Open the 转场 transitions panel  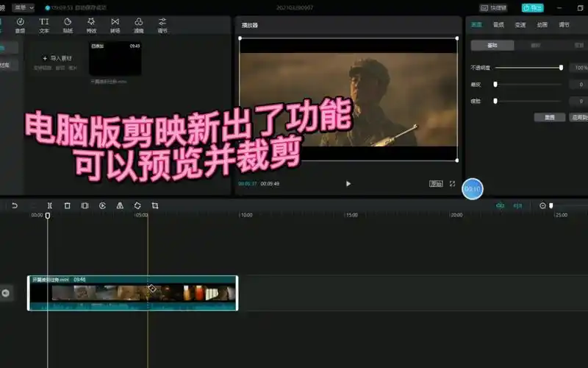(x=115, y=25)
